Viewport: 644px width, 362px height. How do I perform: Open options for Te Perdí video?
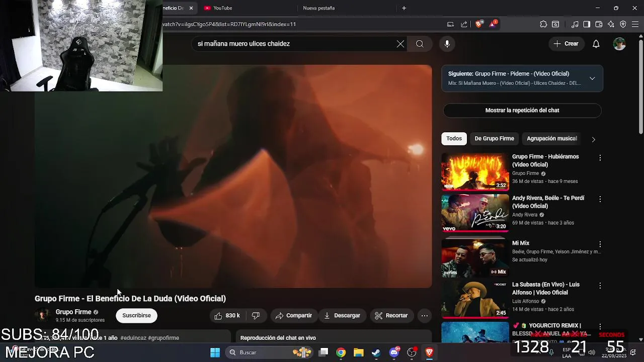[x=600, y=199]
